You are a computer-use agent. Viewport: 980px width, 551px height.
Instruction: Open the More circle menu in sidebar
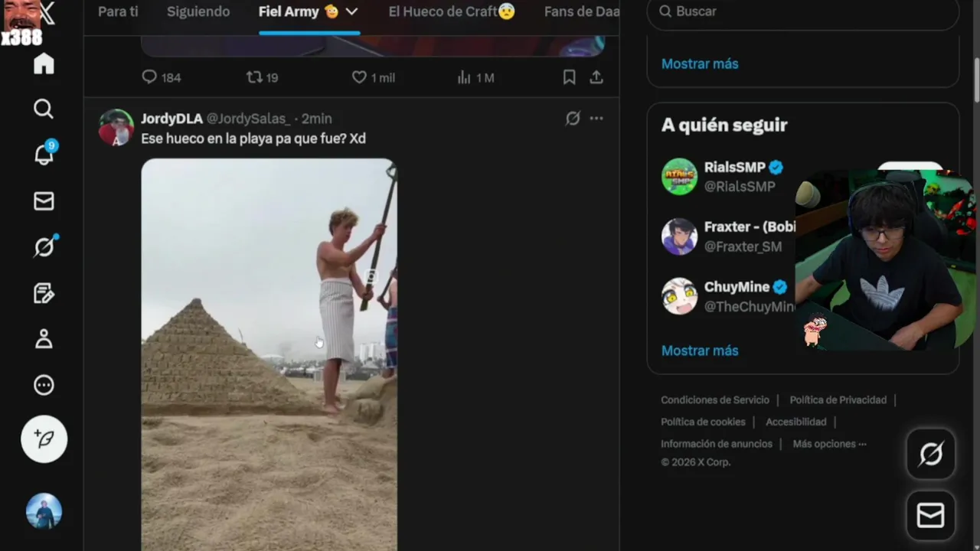pos(44,385)
